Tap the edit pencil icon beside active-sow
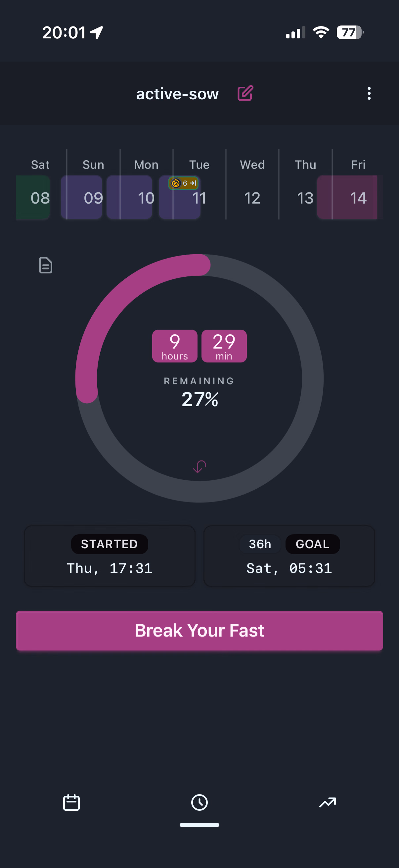The height and width of the screenshot is (868, 399). click(245, 93)
